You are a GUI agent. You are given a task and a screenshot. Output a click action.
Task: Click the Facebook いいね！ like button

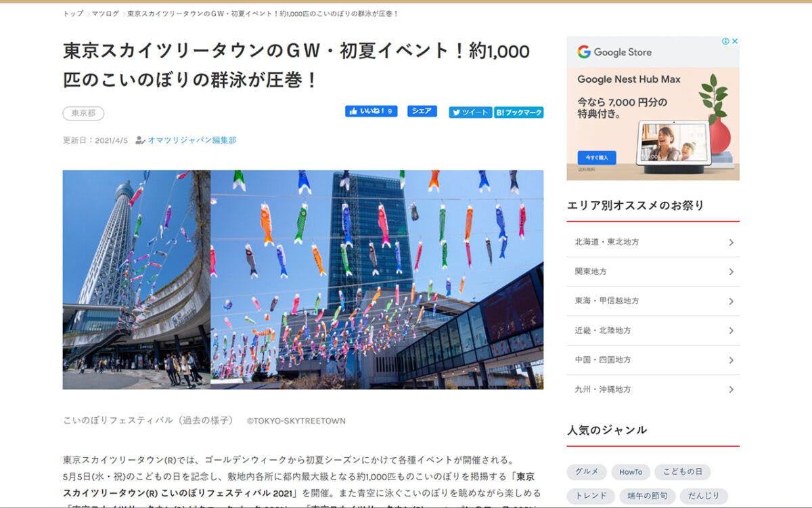tap(371, 111)
